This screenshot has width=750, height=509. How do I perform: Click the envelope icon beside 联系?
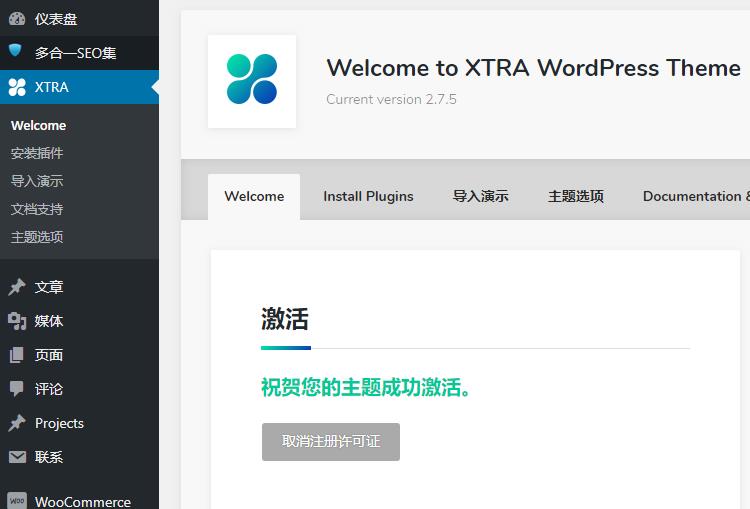click(17, 457)
